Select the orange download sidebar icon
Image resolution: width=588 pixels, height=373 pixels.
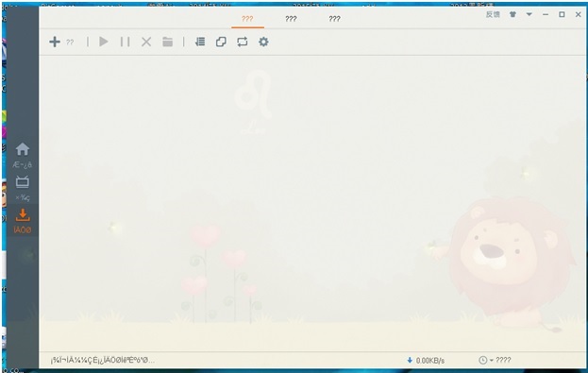[x=23, y=221]
